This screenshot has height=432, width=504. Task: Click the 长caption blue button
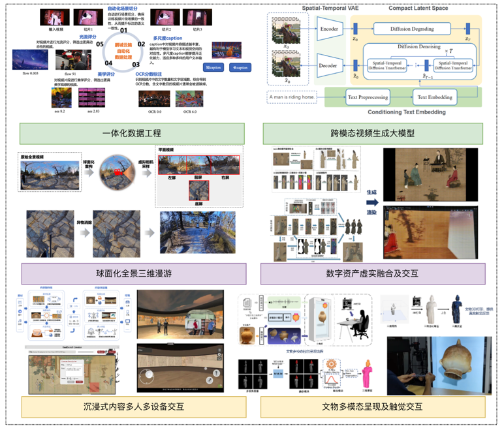(x=240, y=67)
